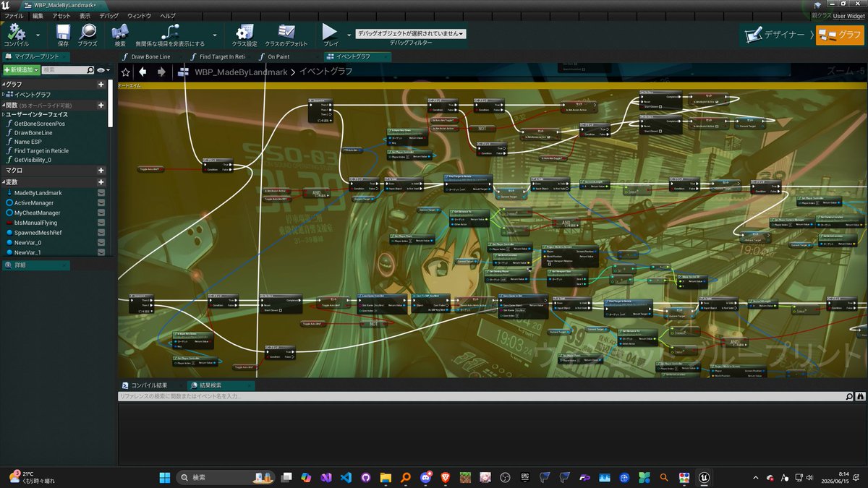
Task: Compile the blueprint with コンパイル
Action: 16,34
